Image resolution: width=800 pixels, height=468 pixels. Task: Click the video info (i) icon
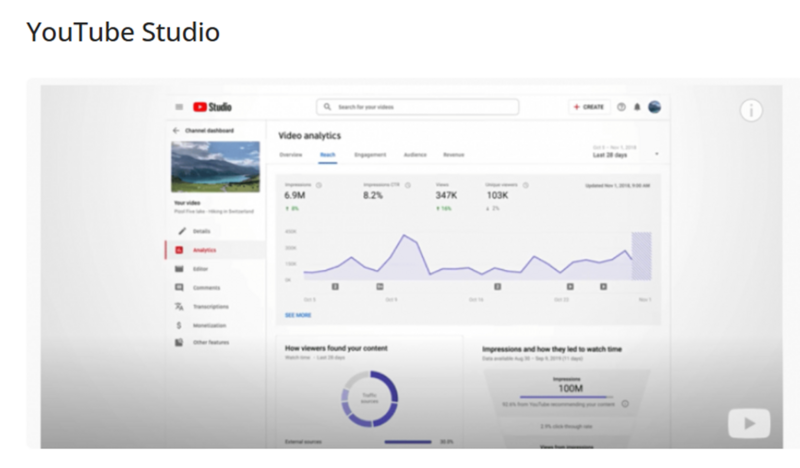[x=751, y=110]
